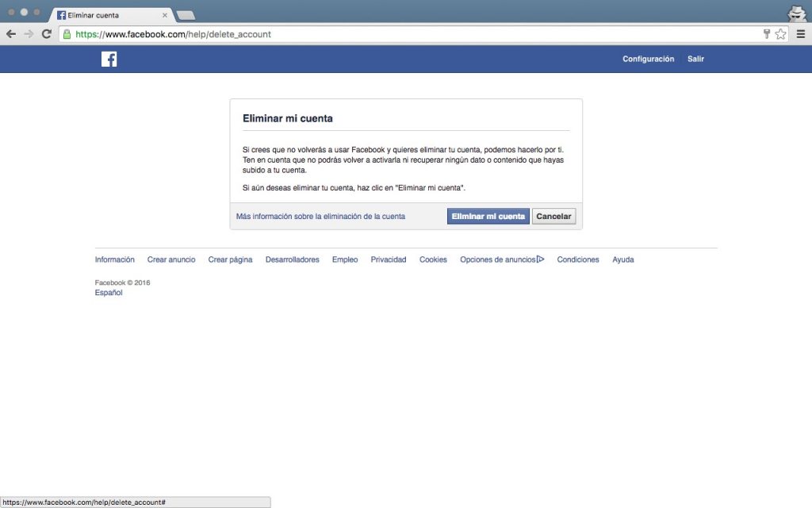The height and width of the screenshot is (508, 812).
Task: Open Configuración in the header
Action: coord(648,60)
